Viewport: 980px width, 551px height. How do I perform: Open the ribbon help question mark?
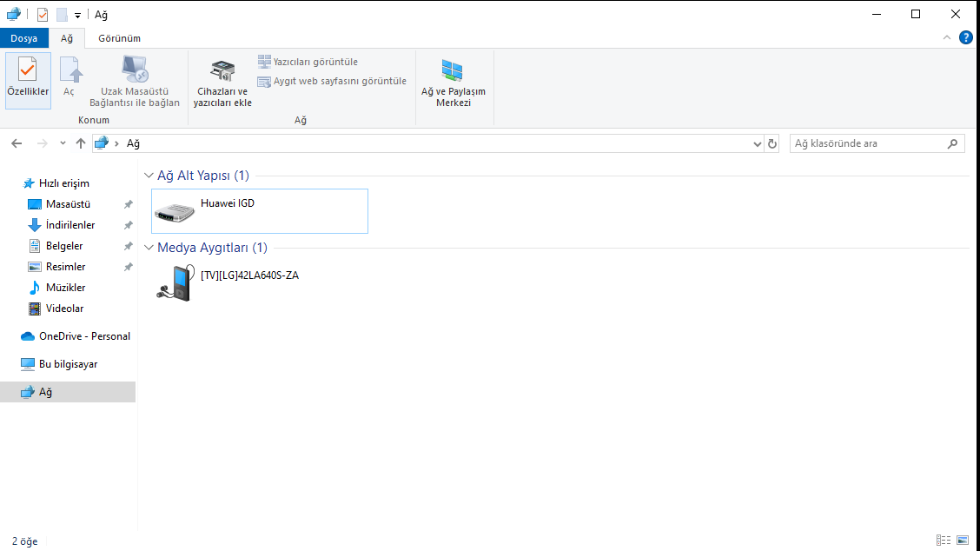(965, 38)
